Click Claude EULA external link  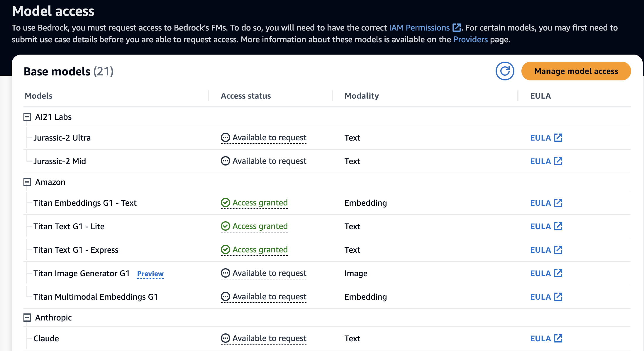tap(546, 338)
